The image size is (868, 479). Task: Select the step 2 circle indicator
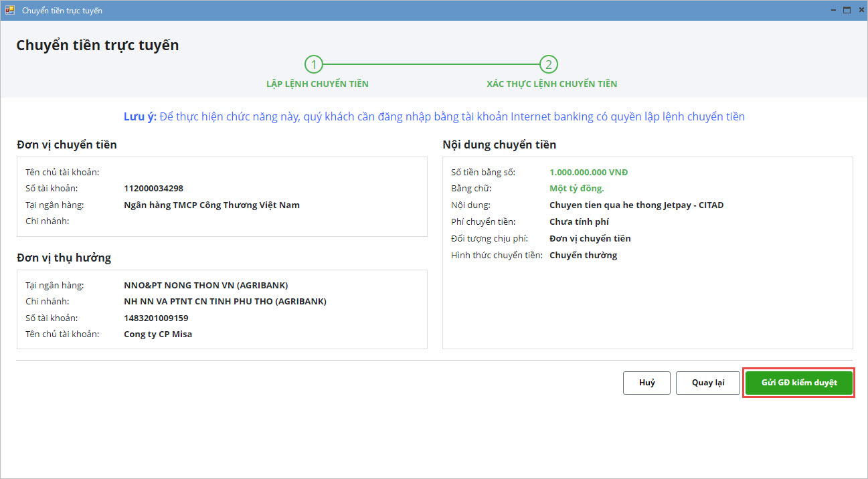tap(549, 64)
